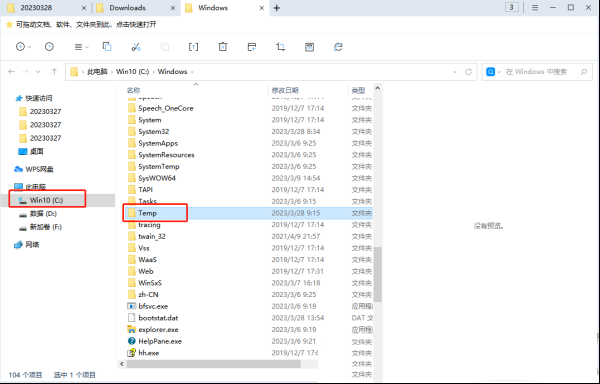The width and height of the screenshot is (600, 384).
Task: Click the new item plus icon in toolbar
Action: 20,47
